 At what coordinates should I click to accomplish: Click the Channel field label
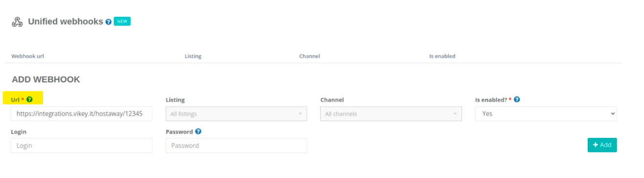tap(332, 100)
